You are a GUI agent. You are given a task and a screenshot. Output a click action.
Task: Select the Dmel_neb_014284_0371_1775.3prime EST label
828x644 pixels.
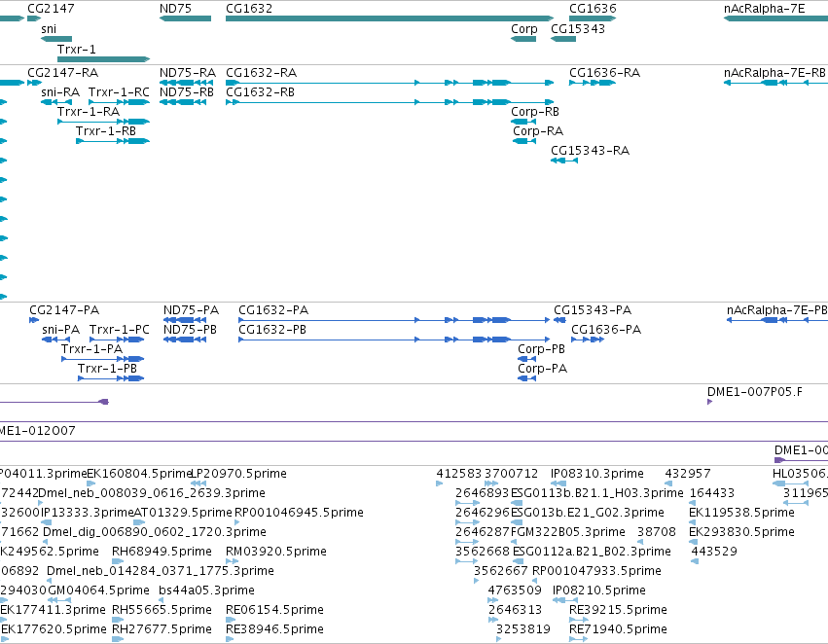point(161,571)
